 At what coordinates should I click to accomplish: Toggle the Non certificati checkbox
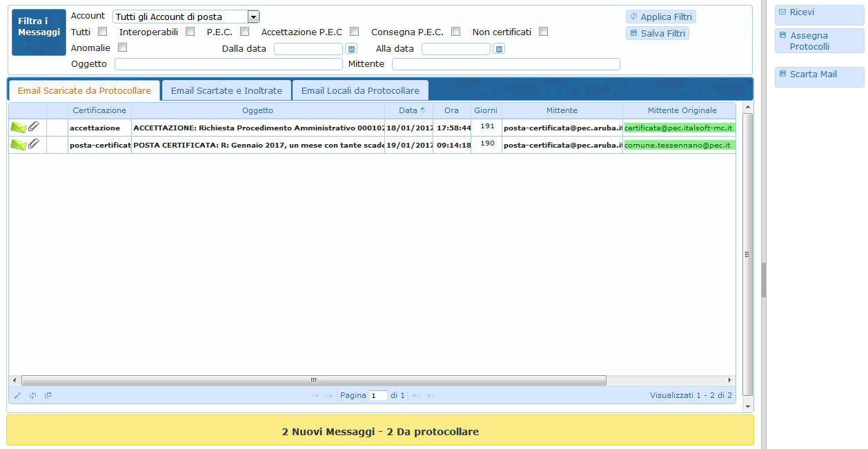point(544,32)
